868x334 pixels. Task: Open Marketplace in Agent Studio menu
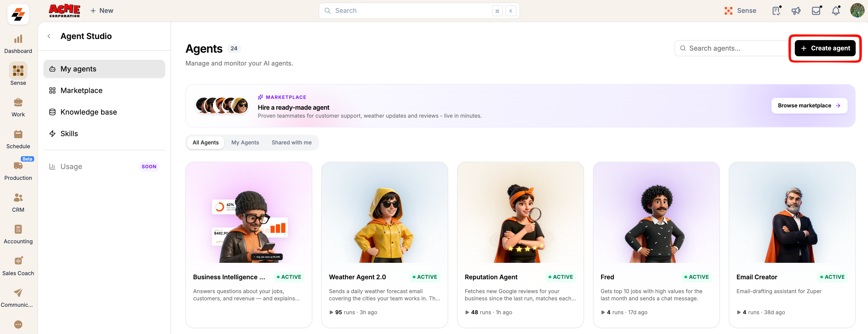click(x=104, y=90)
